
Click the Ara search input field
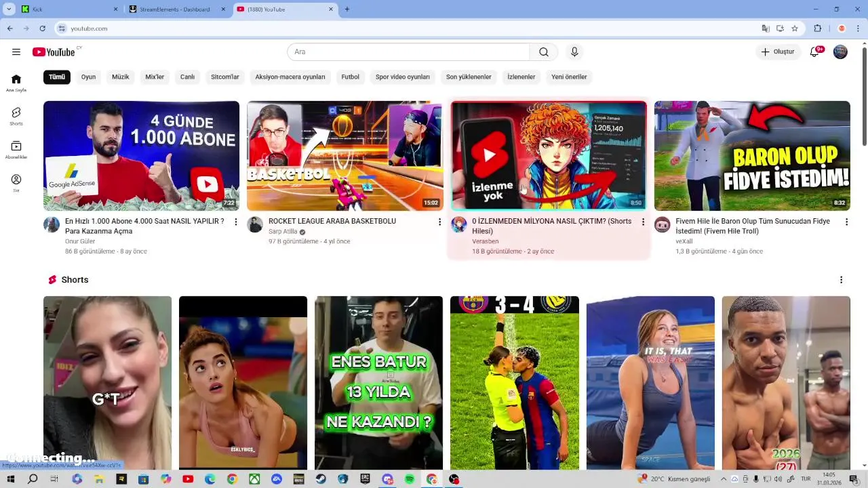click(x=408, y=52)
